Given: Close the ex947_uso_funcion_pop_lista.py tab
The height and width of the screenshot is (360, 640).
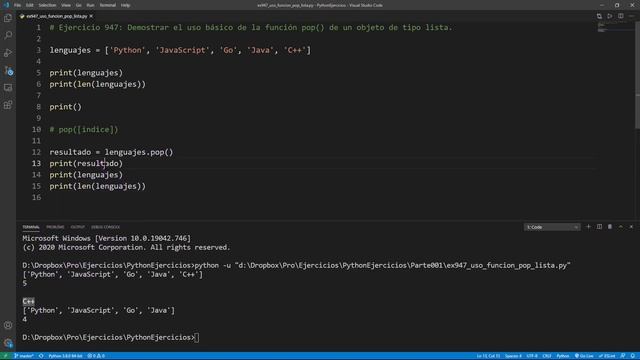Looking at the screenshot, I should tap(91, 16).
